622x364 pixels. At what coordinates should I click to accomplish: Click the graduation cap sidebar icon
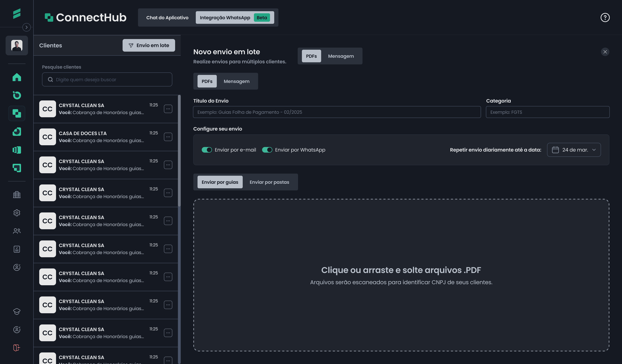pos(17,311)
